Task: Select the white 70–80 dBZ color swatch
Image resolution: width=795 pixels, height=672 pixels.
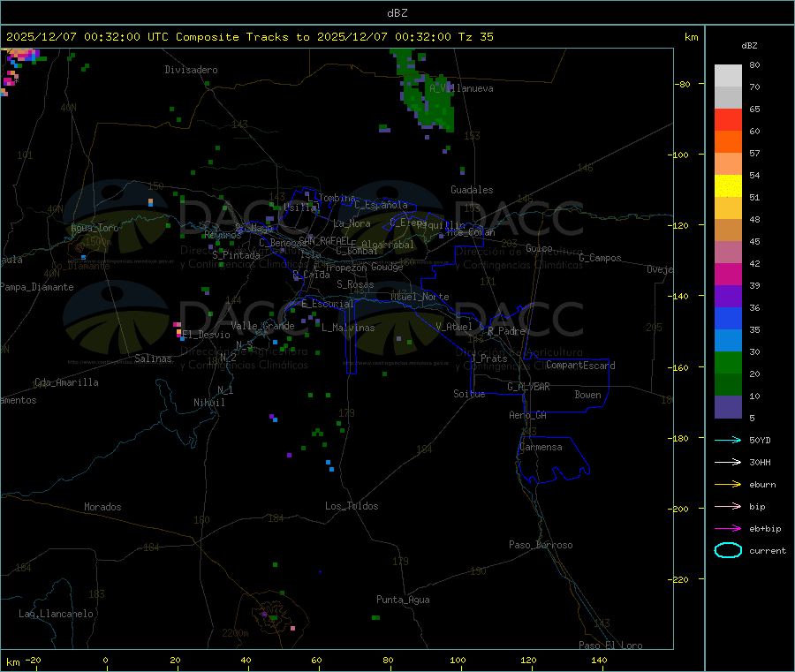Action: pos(728,76)
